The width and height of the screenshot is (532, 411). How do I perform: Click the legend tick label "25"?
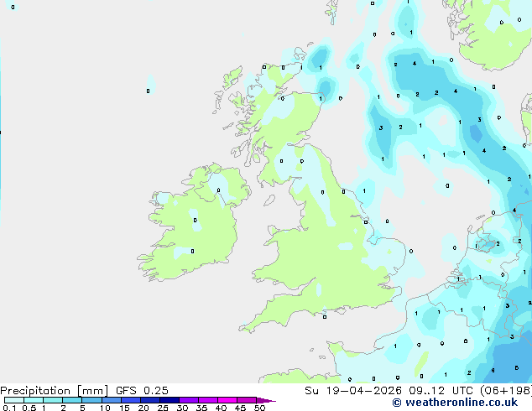163,408
